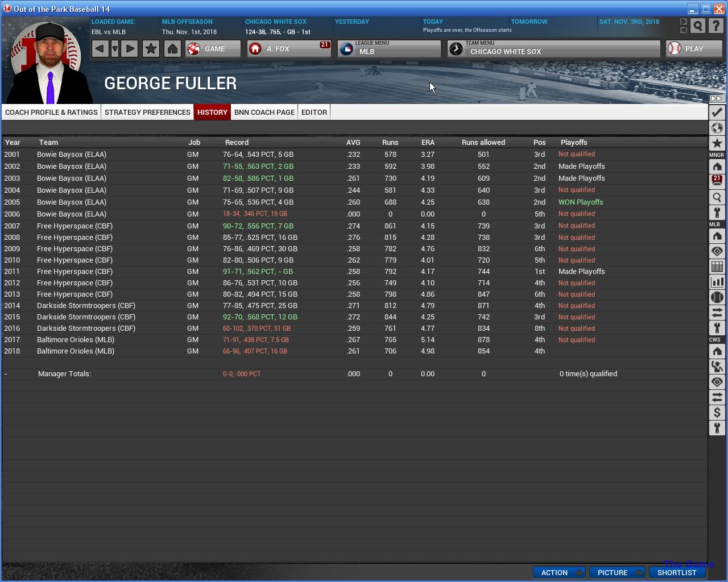Sort history by ERA column header

point(428,143)
